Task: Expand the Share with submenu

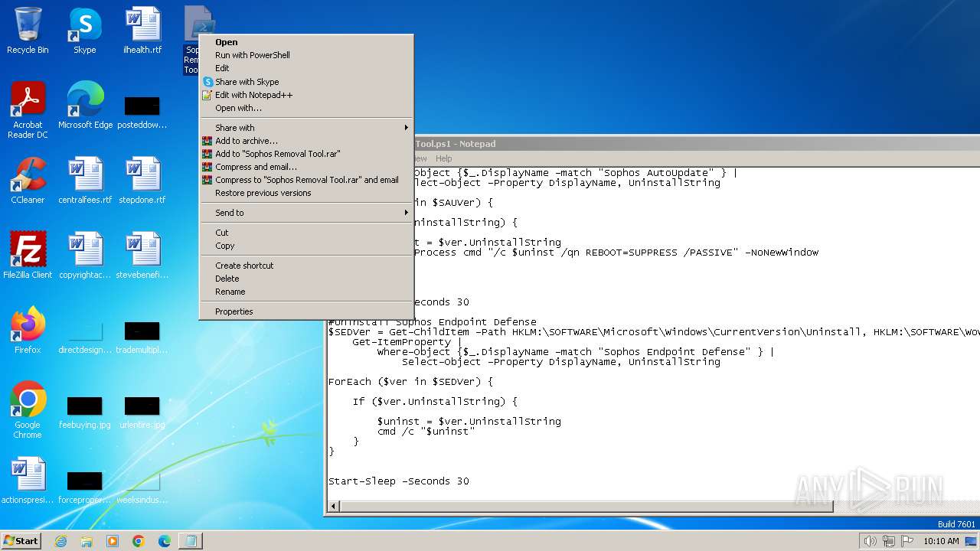Action: [x=306, y=128]
